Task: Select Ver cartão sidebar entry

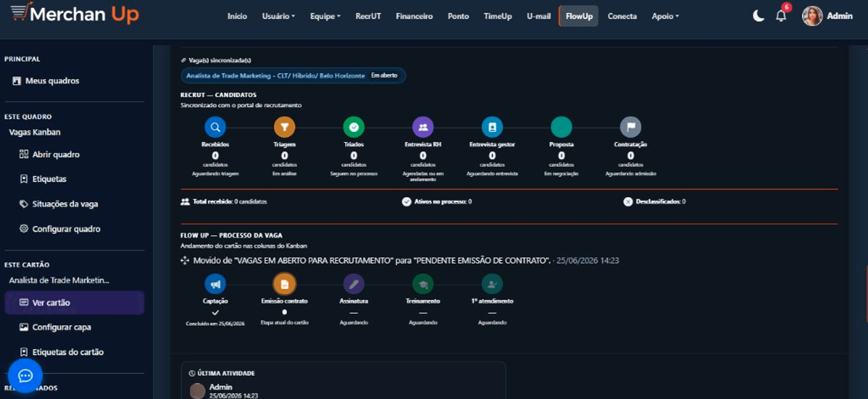Action: coord(74,303)
